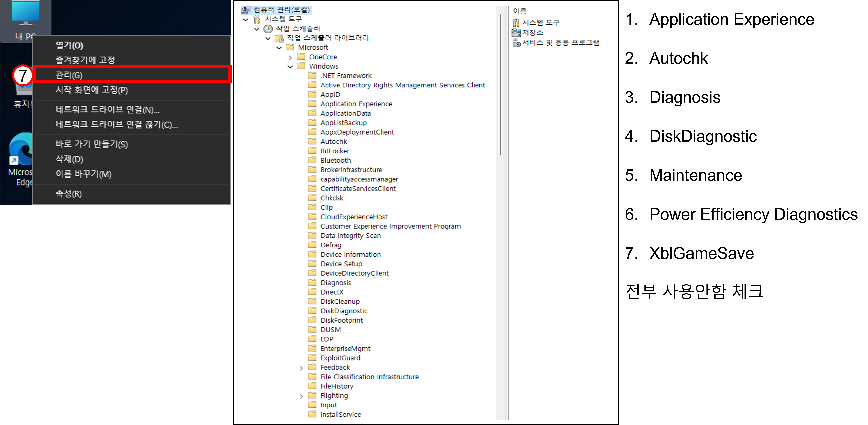Click the 저장소 icon in right pane

click(x=516, y=33)
